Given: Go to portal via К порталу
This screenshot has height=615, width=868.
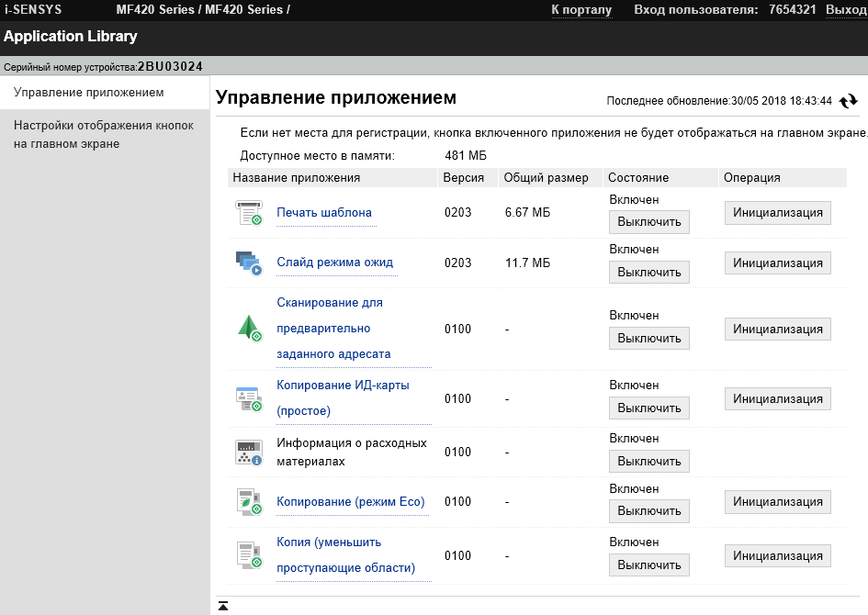Looking at the screenshot, I should 581,10.
